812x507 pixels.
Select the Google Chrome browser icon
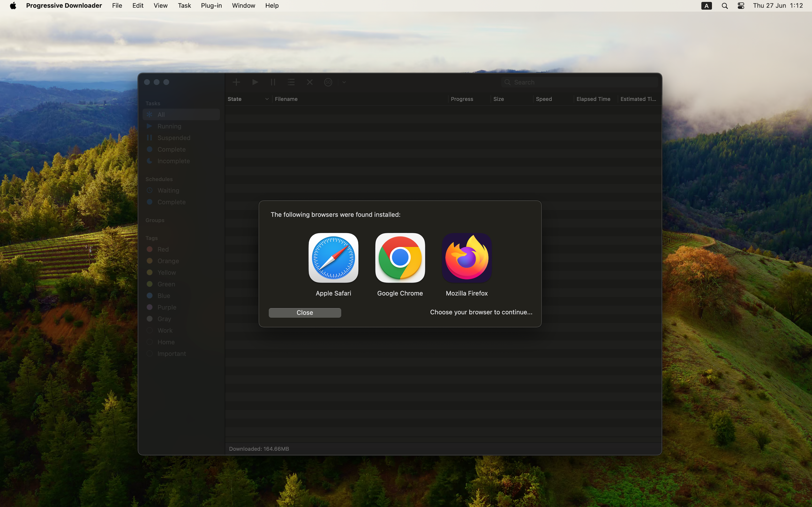pos(400,257)
